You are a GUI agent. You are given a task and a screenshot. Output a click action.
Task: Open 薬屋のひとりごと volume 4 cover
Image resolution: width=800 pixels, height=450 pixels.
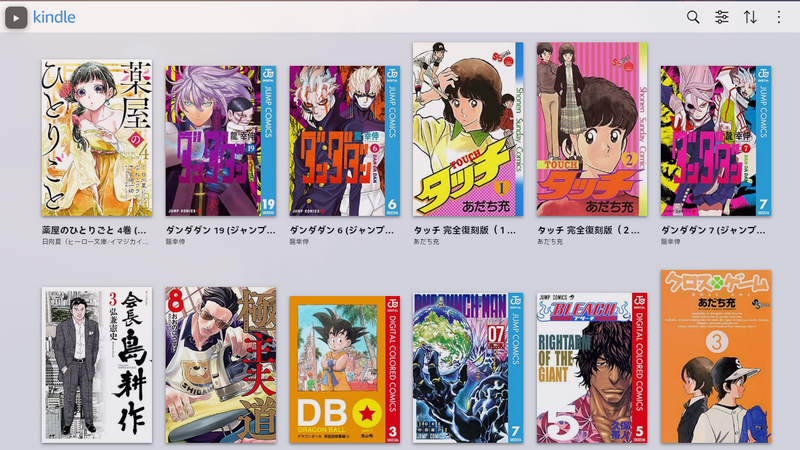(x=97, y=138)
